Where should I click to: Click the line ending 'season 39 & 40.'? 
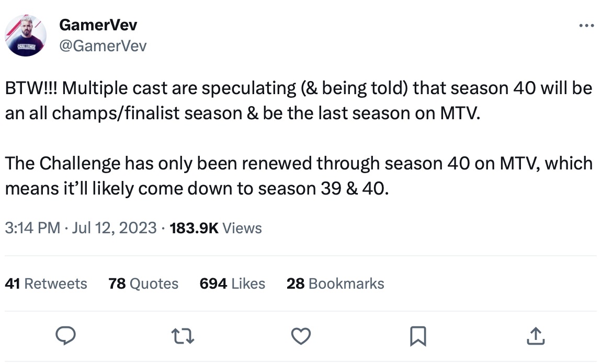click(x=197, y=189)
